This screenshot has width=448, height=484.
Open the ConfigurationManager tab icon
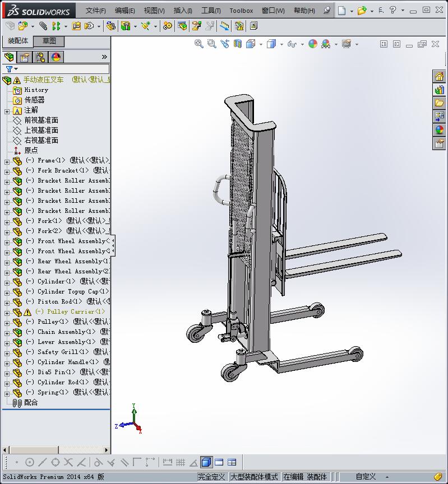coord(40,57)
